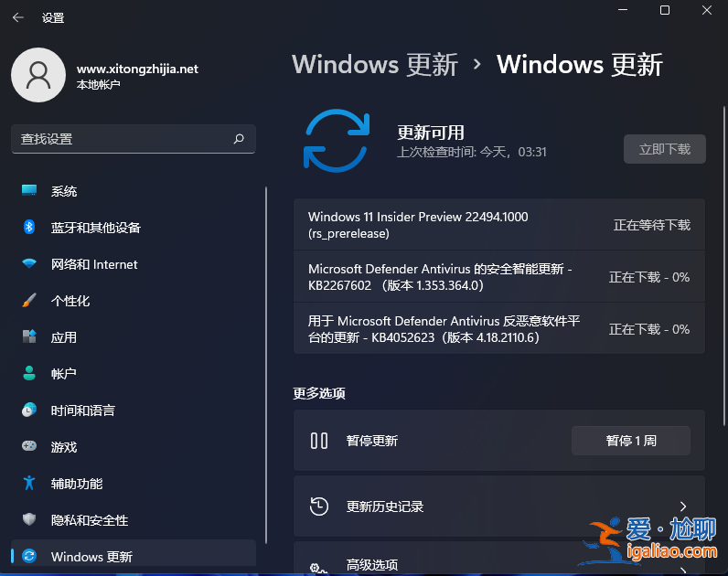This screenshot has width=728, height=576.
Task: Click the Wi-Fi network icon
Action: 29,263
